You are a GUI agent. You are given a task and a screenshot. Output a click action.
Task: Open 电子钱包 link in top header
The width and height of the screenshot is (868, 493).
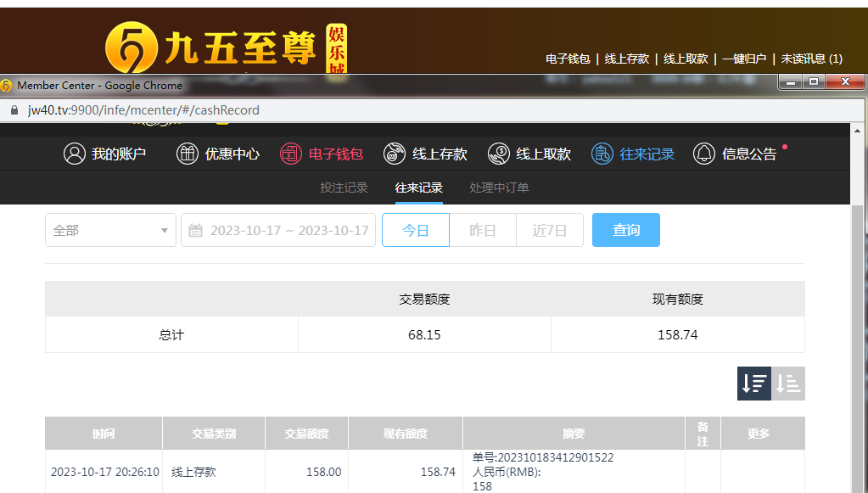568,59
